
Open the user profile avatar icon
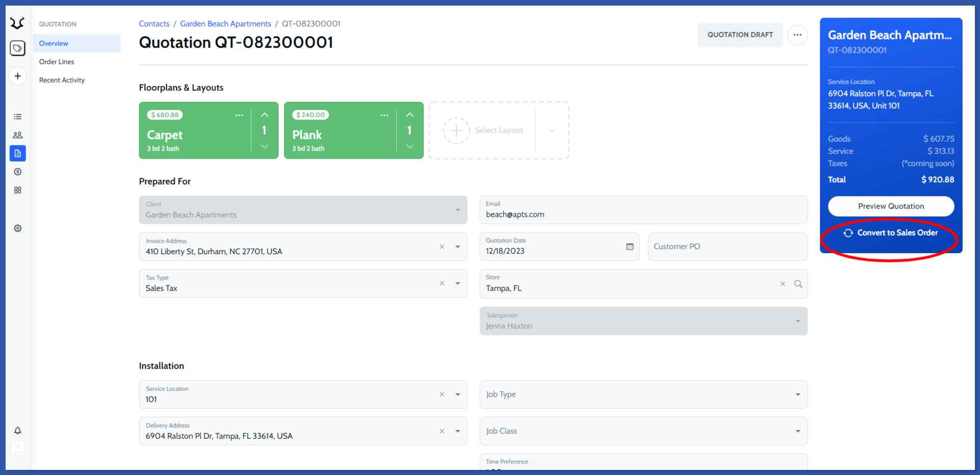18,448
